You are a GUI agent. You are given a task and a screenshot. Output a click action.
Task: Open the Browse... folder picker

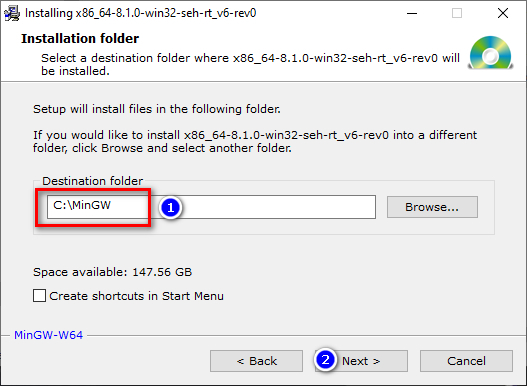[x=432, y=207]
